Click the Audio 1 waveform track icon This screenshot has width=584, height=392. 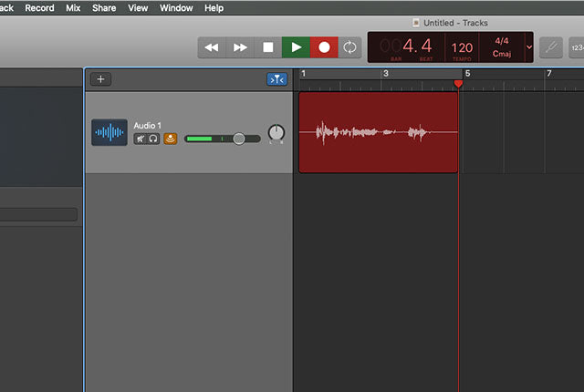click(109, 133)
